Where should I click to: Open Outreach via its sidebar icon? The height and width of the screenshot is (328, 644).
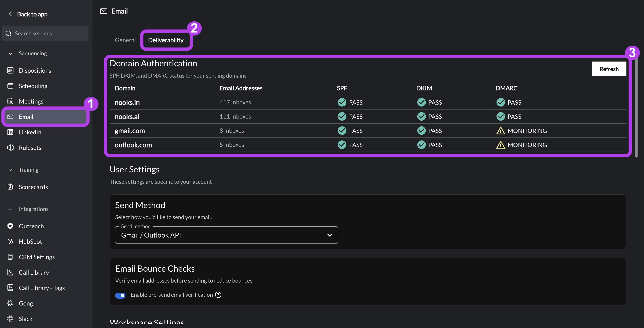pos(10,226)
